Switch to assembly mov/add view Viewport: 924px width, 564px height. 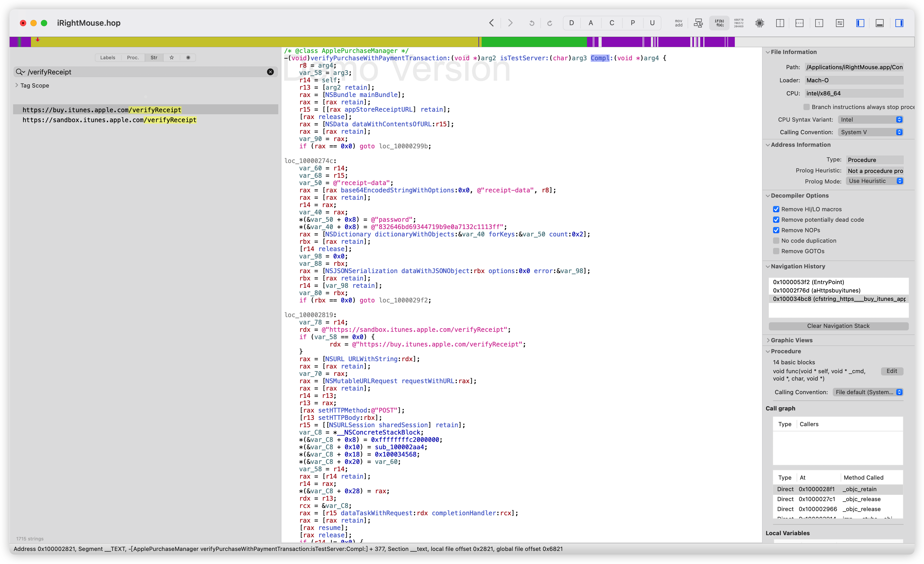click(678, 23)
